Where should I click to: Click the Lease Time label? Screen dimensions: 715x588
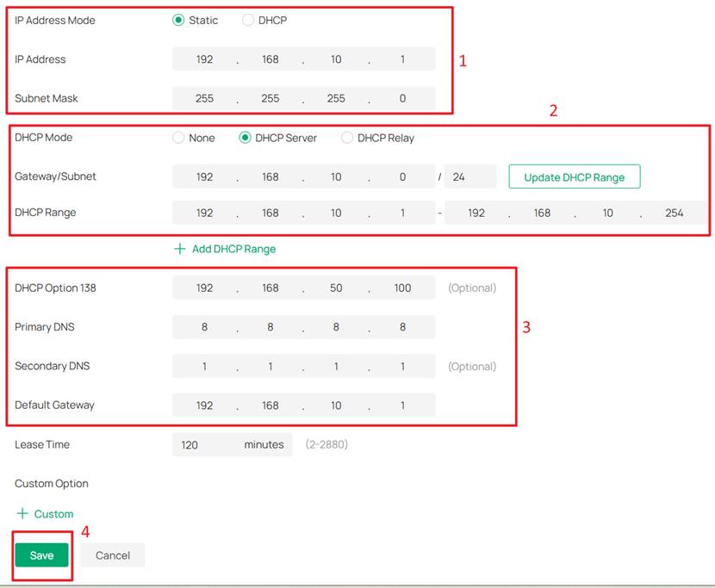(42, 444)
